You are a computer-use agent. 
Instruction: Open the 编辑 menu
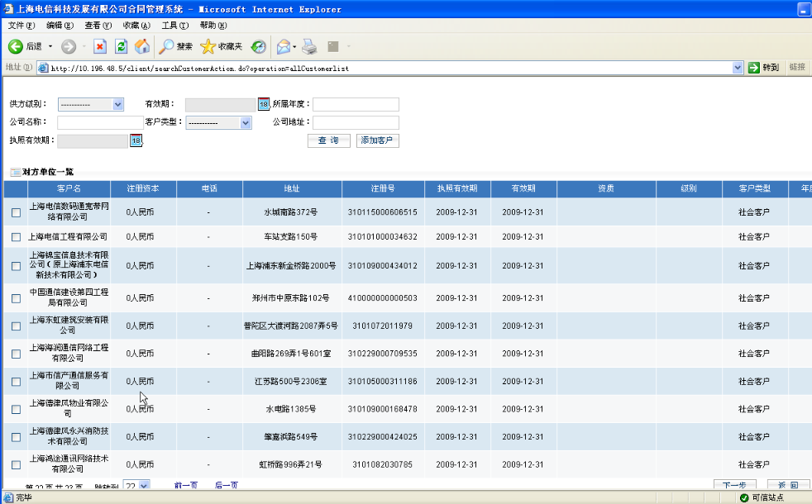tap(60, 26)
